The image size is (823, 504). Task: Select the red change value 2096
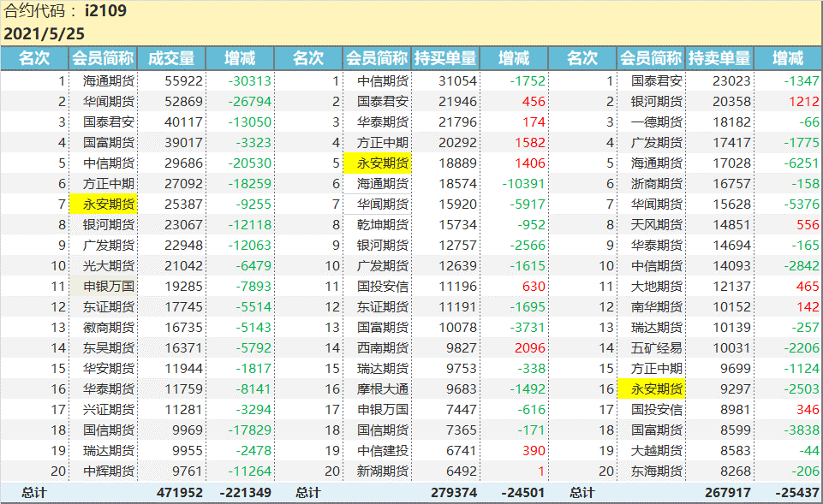(x=530, y=347)
